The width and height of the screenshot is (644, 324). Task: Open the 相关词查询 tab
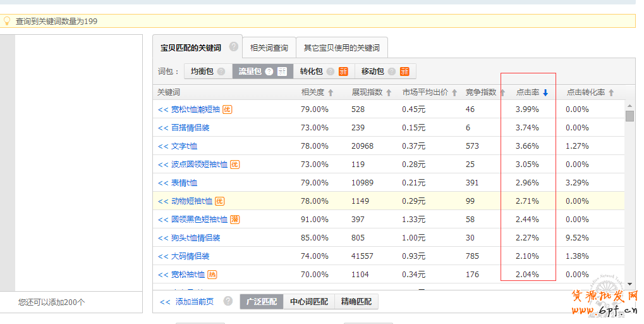pyautogui.click(x=269, y=48)
